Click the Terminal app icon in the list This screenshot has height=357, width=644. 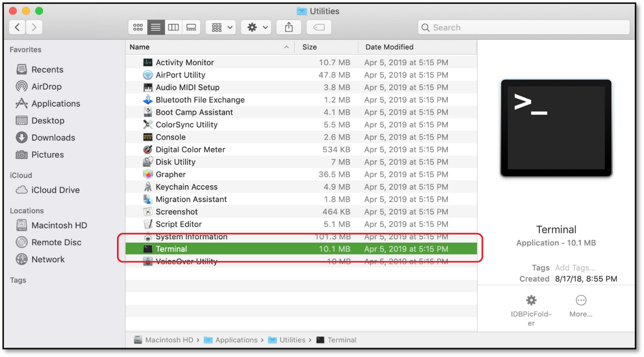[x=148, y=249]
